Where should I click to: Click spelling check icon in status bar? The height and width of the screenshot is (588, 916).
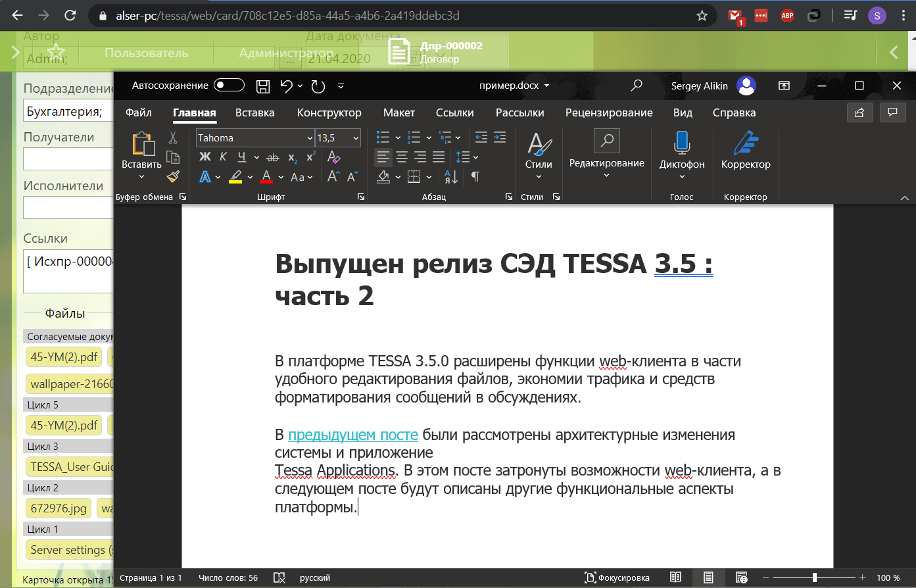[x=279, y=577]
